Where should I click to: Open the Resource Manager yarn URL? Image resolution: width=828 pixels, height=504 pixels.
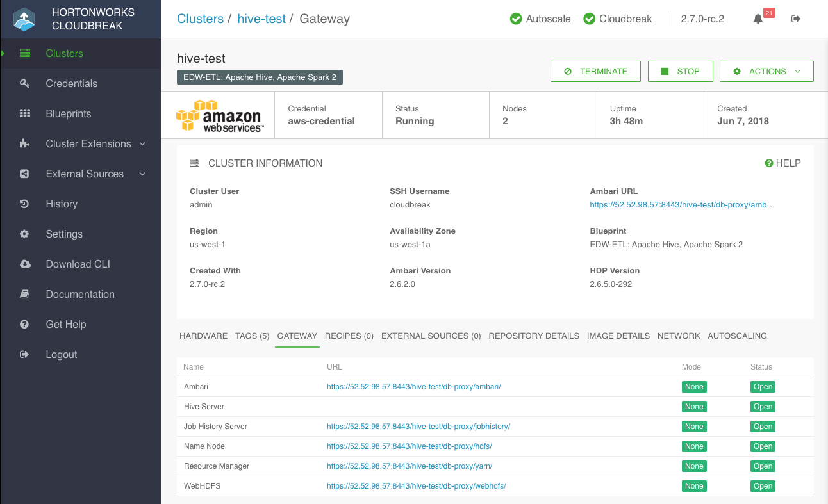point(409,466)
